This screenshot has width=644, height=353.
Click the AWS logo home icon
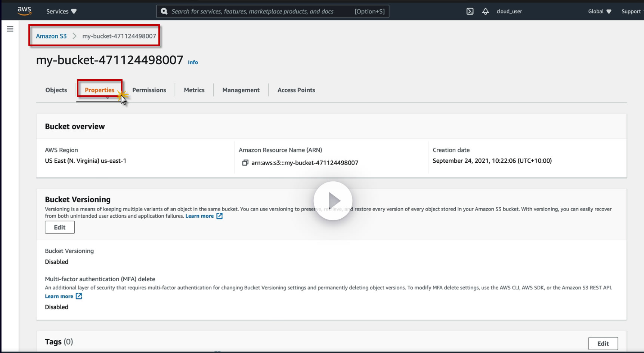[x=24, y=11]
